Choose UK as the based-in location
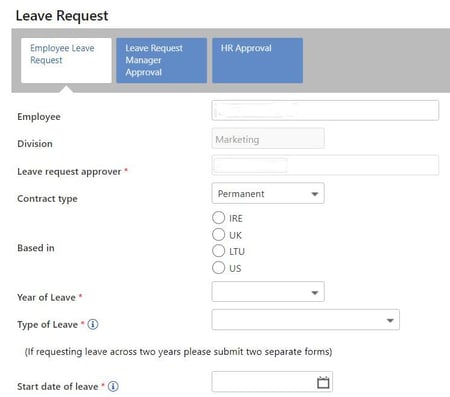 [x=219, y=234]
